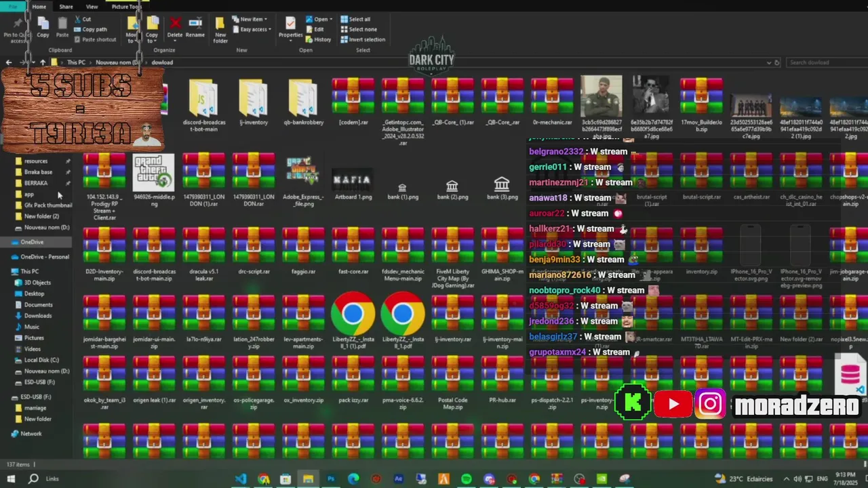This screenshot has width=868, height=488.
Task: Click dowload in the address breadcrumb
Action: pyautogui.click(x=162, y=62)
